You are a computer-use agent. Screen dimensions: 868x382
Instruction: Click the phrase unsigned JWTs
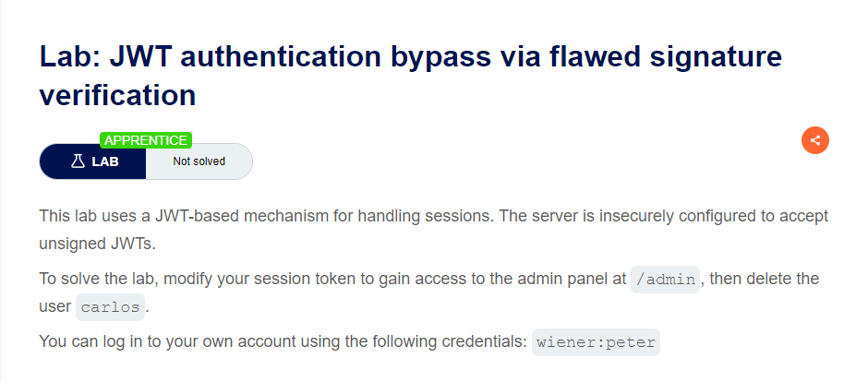point(97,244)
